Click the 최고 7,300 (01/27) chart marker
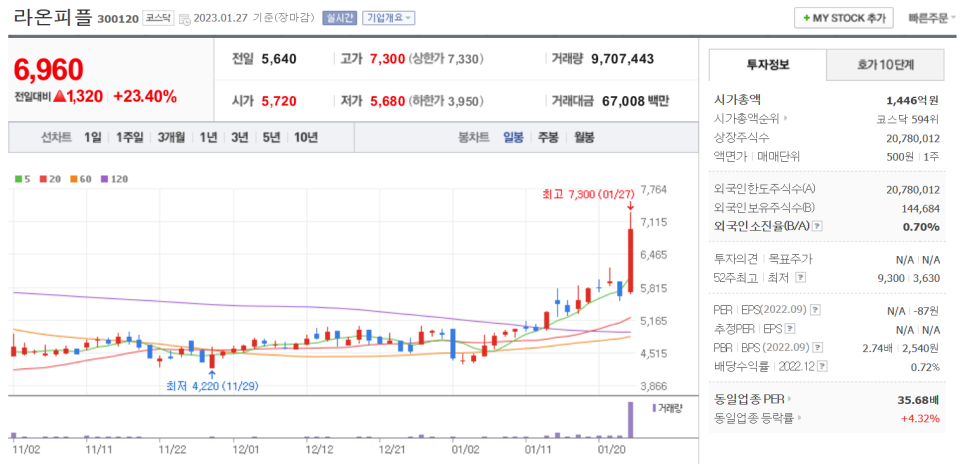 click(x=588, y=195)
